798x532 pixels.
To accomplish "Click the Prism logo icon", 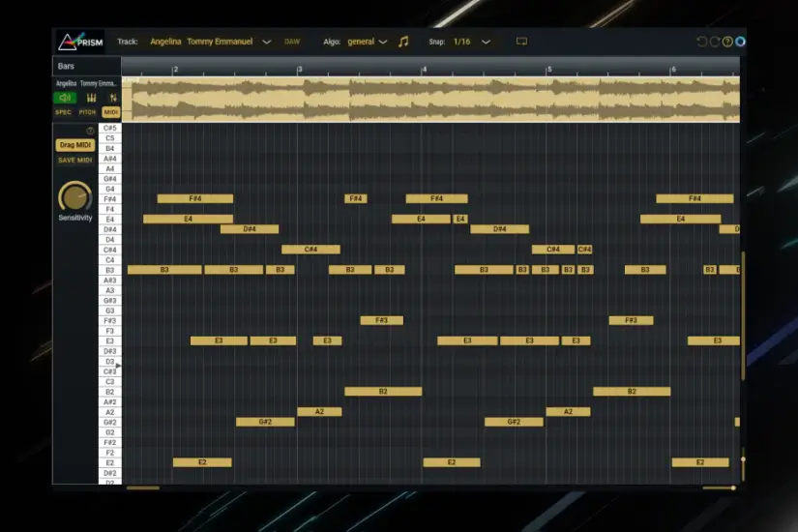I will point(80,42).
